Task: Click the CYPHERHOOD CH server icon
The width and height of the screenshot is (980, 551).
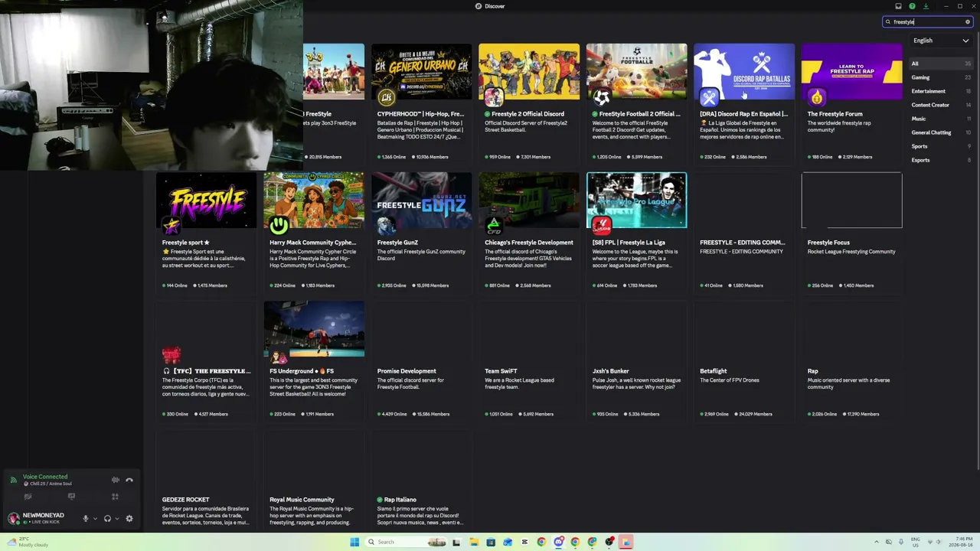Action: point(386,97)
